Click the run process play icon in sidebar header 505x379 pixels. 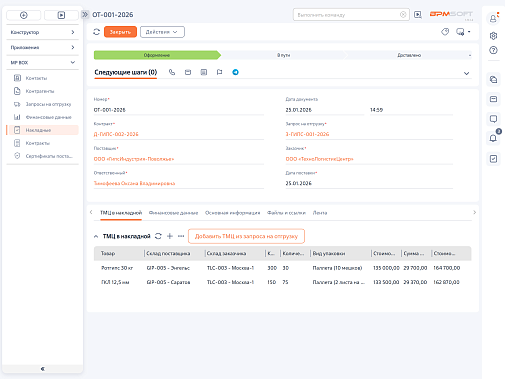click(61, 15)
